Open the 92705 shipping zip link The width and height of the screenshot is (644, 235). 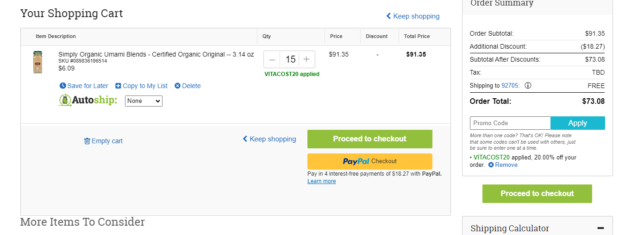pyautogui.click(x=511, y=85)
